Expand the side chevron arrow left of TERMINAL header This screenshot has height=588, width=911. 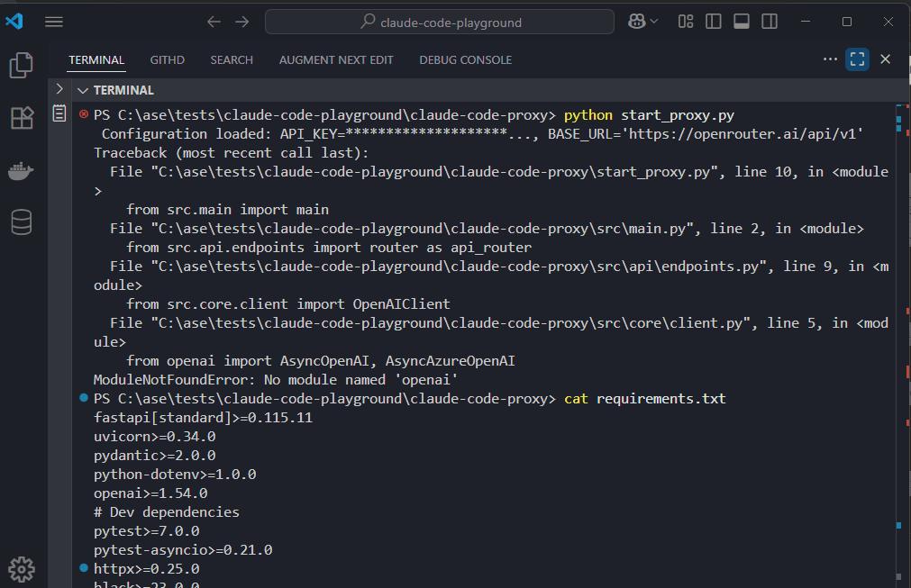point(59,89)
